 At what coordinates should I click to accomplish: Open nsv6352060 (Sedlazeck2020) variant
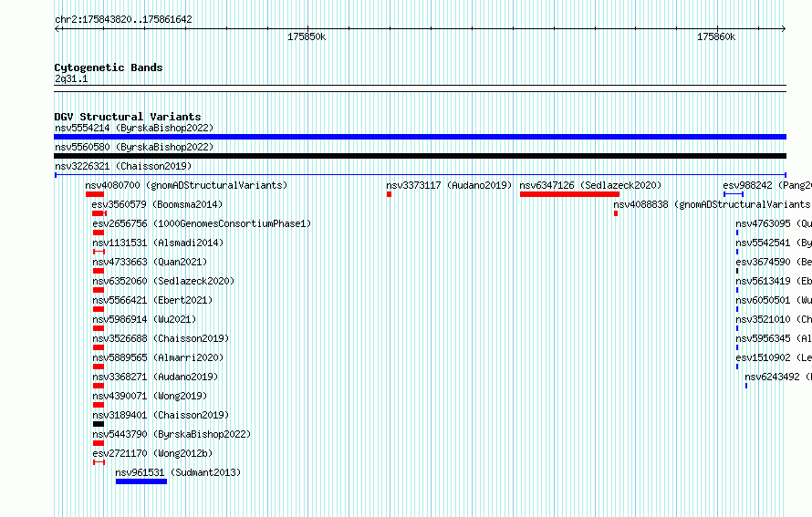click(163, 281)
